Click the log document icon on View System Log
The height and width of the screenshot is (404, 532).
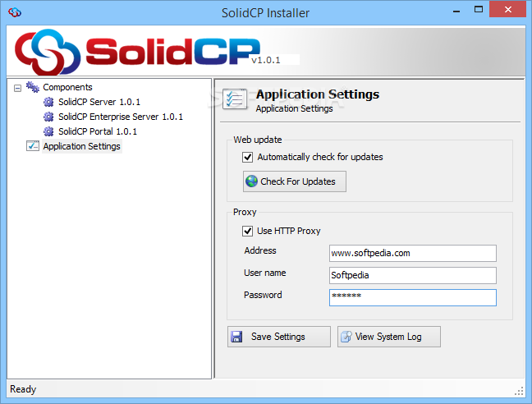coord(346,337)
